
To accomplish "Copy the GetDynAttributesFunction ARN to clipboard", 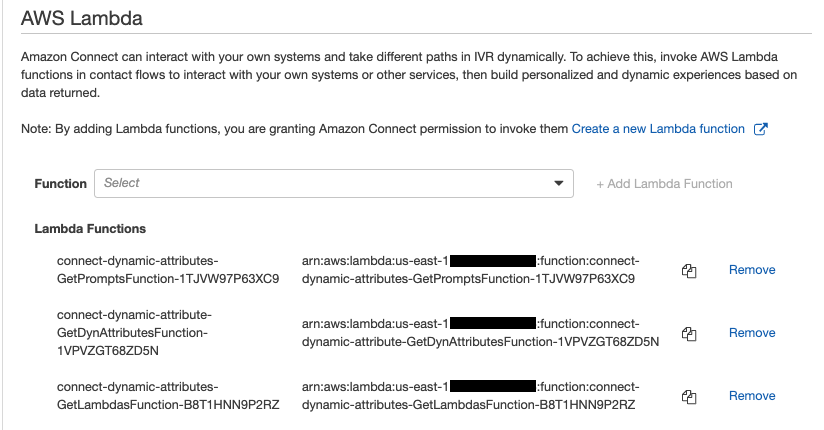I will (x=689, y=334).
